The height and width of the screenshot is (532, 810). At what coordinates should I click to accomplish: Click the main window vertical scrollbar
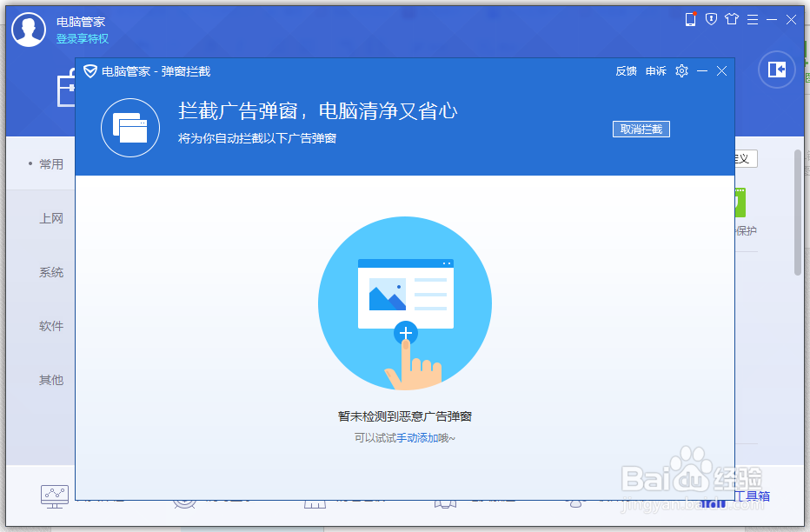[798, 213]
